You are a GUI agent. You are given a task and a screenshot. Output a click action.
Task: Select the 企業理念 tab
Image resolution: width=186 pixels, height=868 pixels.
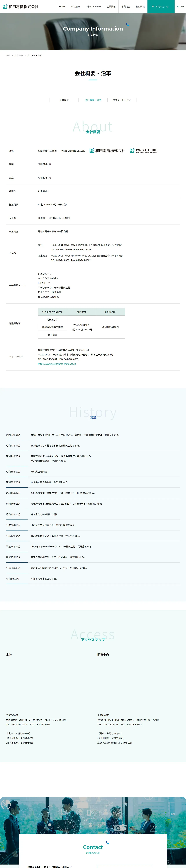[64, 100]
